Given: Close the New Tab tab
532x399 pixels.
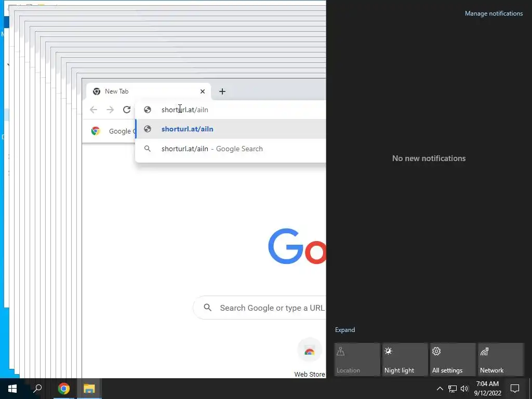Looking at the screenshot, I should 203,91.
